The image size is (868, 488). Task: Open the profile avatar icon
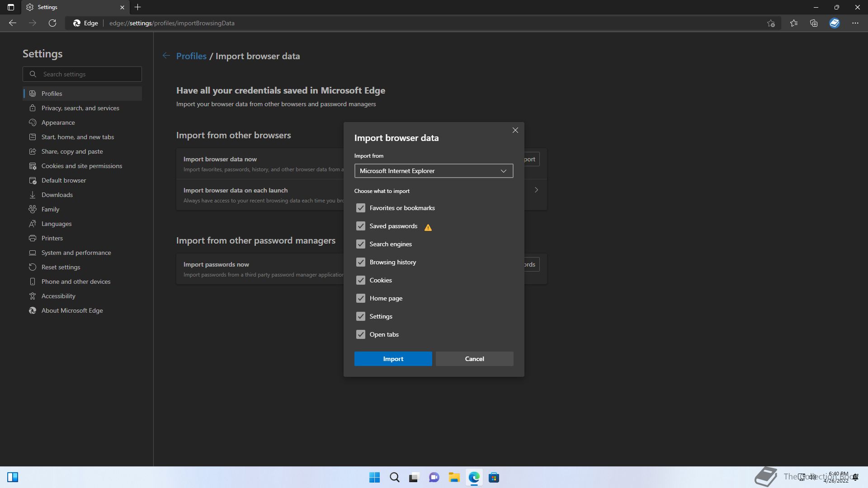835,23
